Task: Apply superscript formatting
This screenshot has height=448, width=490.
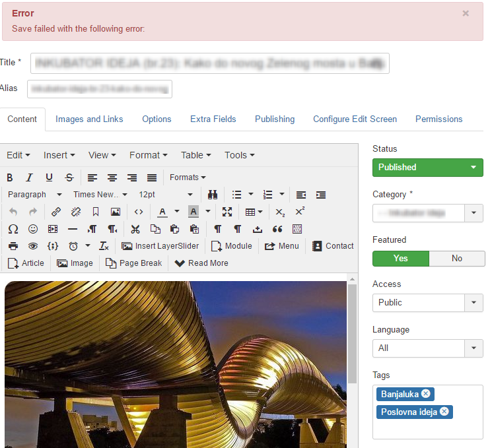Action: click(300, 212)
